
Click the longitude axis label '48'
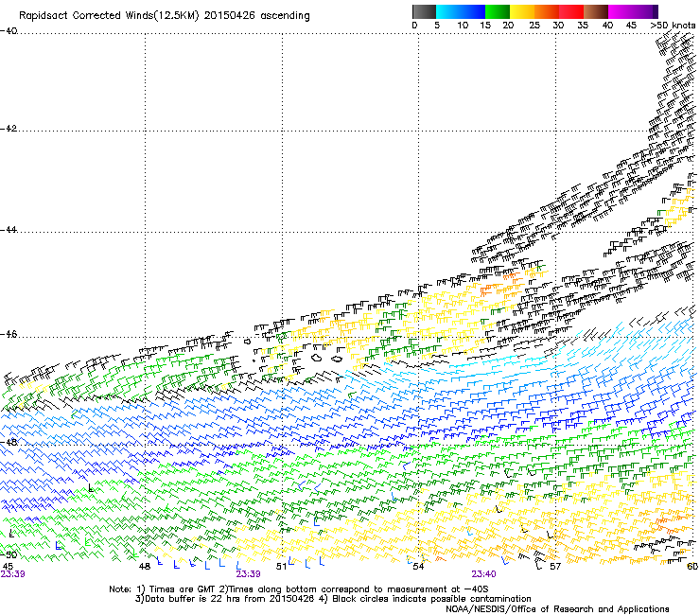coord(144,567)
